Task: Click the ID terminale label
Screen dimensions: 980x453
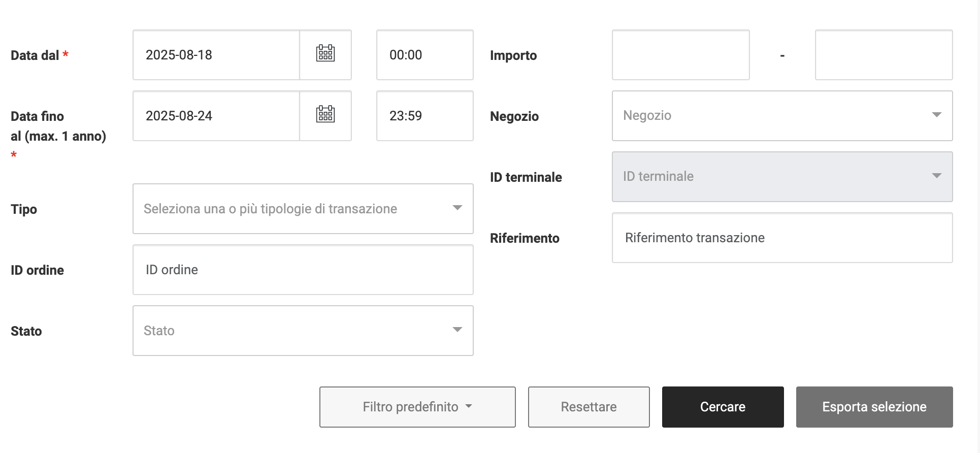Action: (x=526, y=177)
